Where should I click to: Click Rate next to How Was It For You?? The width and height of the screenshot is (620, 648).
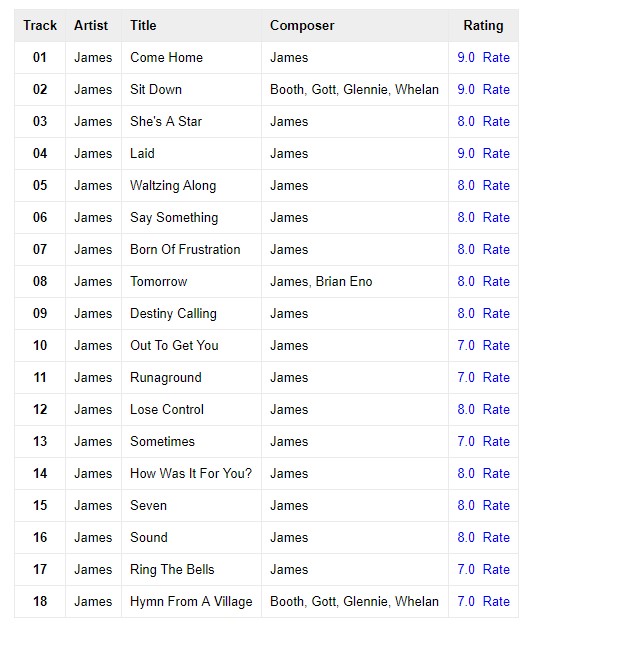496,473
